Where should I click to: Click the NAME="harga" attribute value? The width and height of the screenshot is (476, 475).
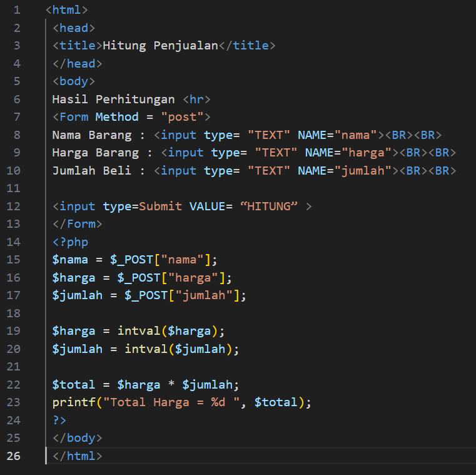(x=370, y=153)
